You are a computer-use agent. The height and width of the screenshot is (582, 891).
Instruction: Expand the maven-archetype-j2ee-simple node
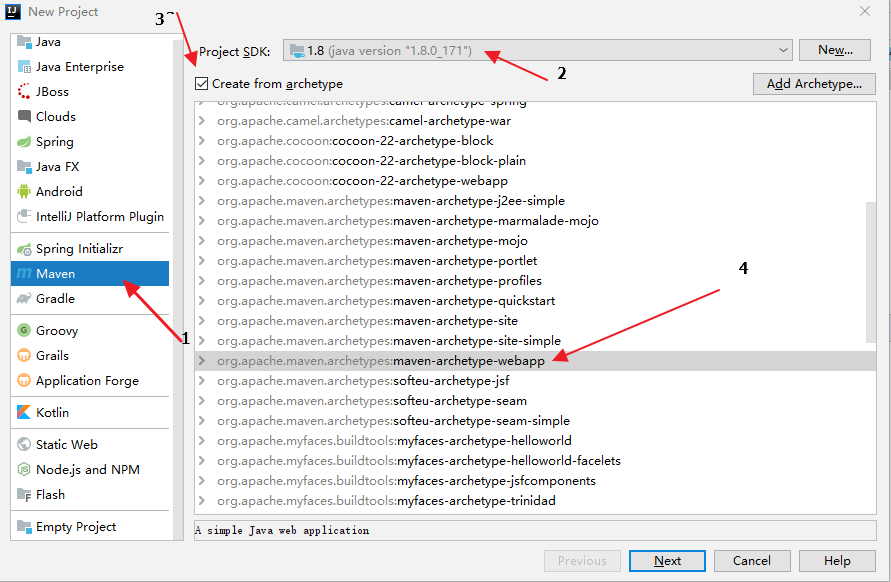(202, 200)
